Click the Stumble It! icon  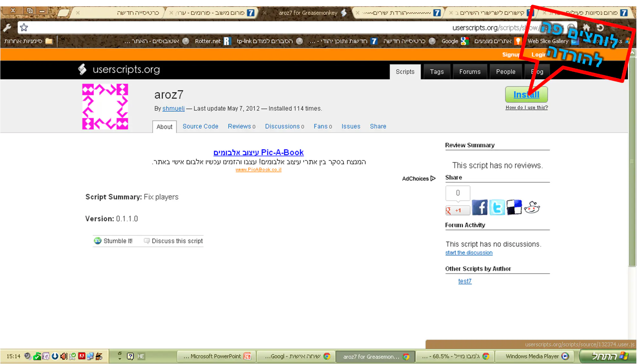click(x=98, y=241)
